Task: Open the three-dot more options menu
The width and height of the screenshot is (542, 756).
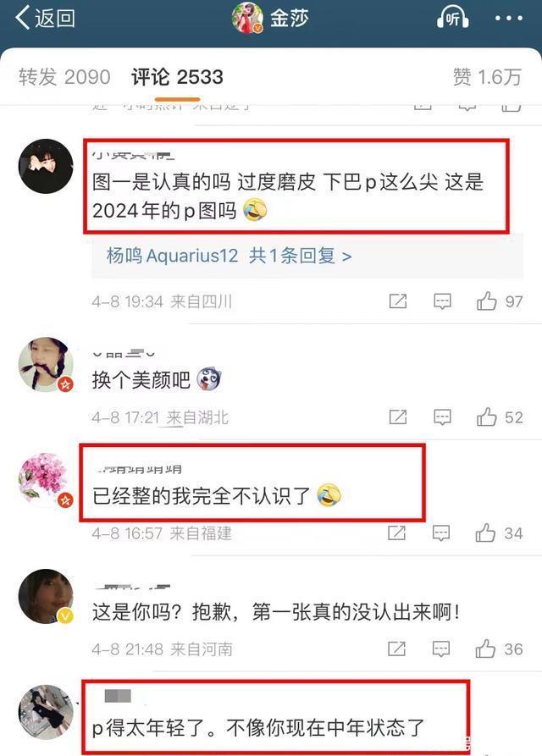Action: [509, 19]
